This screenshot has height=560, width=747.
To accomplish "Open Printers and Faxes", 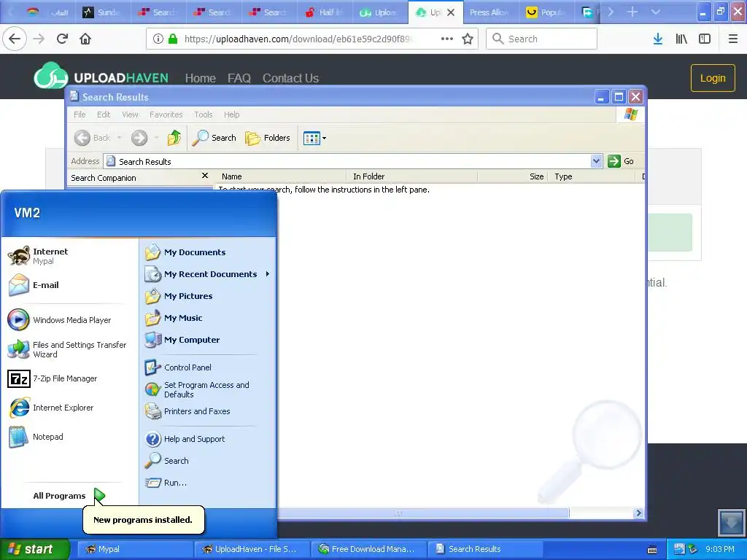I will click(x=187, y=411).
